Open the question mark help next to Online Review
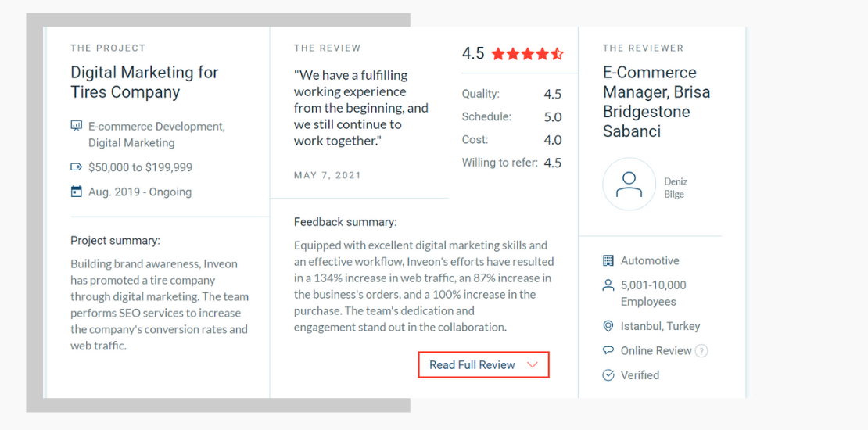This screenshot has height=430, width=868. (x=701, y=351)
